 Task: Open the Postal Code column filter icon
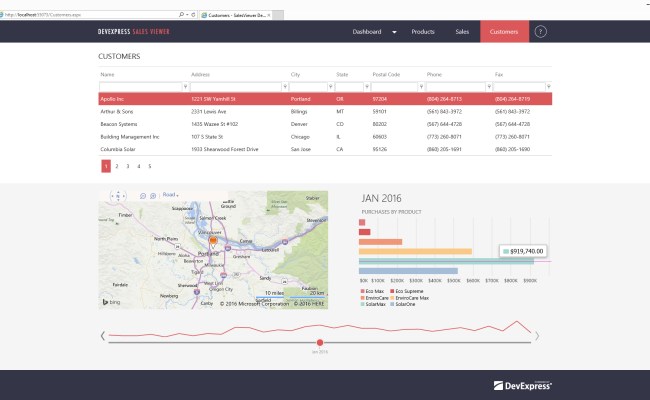(421, 87)
